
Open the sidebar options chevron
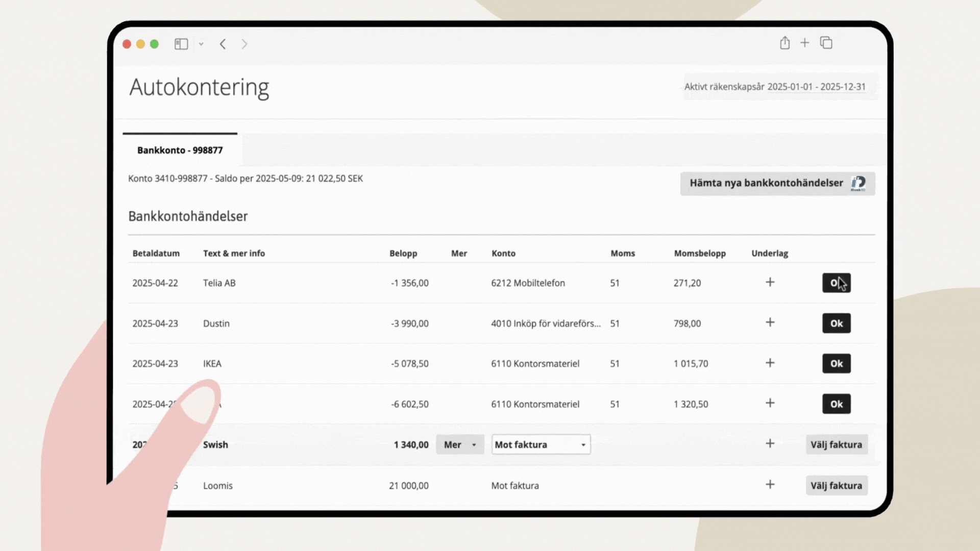pyautogui.click(x=201, y=44)
